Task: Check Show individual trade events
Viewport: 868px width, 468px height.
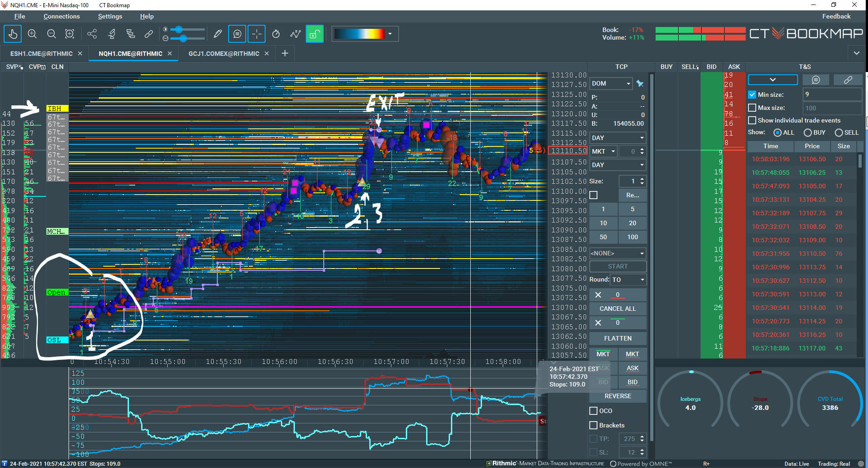Action: click(752, 120)
